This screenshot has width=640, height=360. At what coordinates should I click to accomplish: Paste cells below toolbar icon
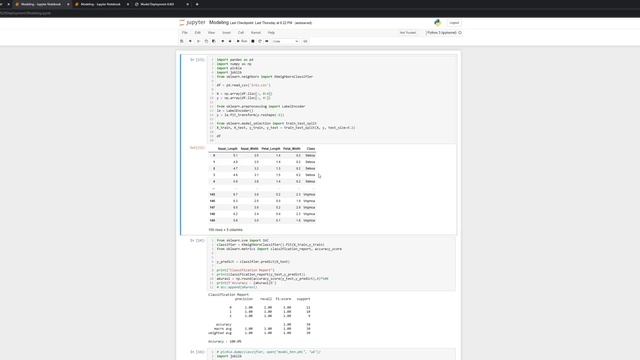click(x=214, y=41)
